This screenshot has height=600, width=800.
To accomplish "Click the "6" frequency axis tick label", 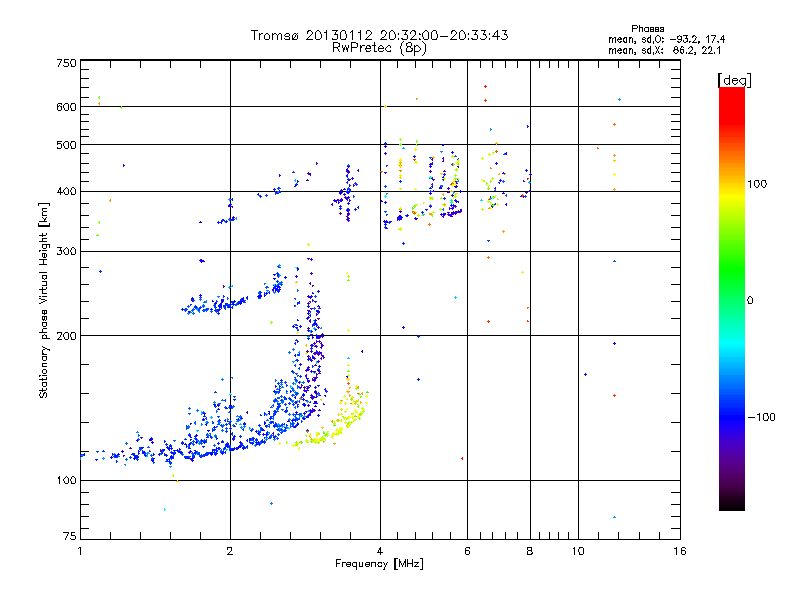I will 467,551.
